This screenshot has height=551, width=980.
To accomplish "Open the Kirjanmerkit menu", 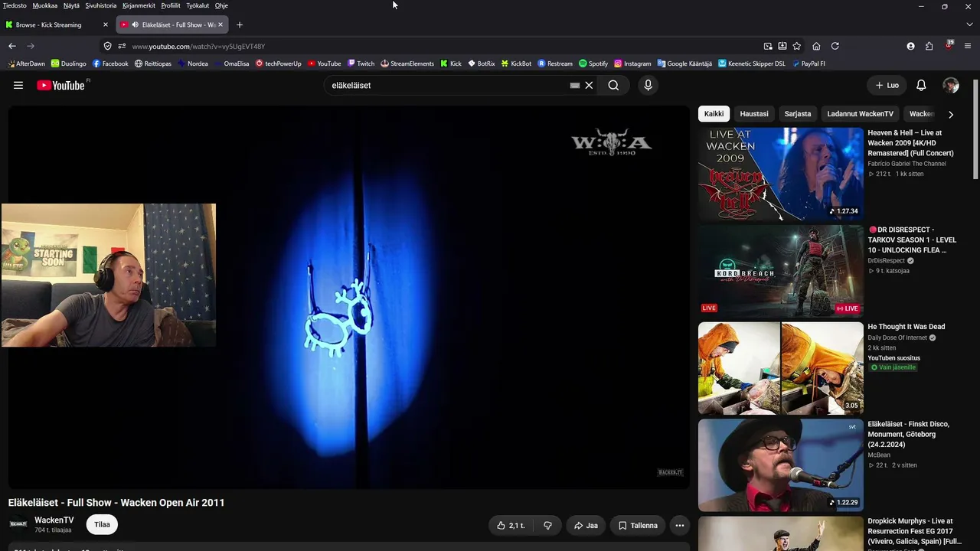I will tap(139, 5).
